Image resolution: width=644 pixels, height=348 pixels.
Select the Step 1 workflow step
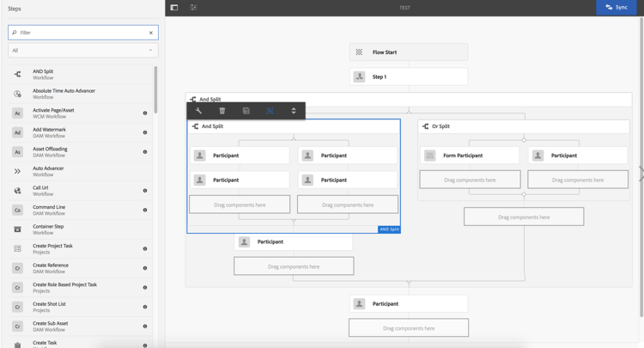pyautogui.click(x=409, y=76)
